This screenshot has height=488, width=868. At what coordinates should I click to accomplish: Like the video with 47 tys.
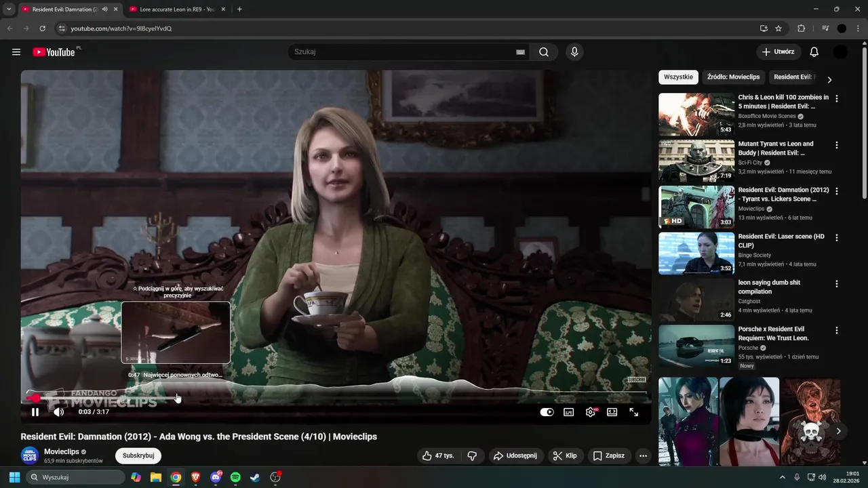pyautogui.click(x=438, y=456)
